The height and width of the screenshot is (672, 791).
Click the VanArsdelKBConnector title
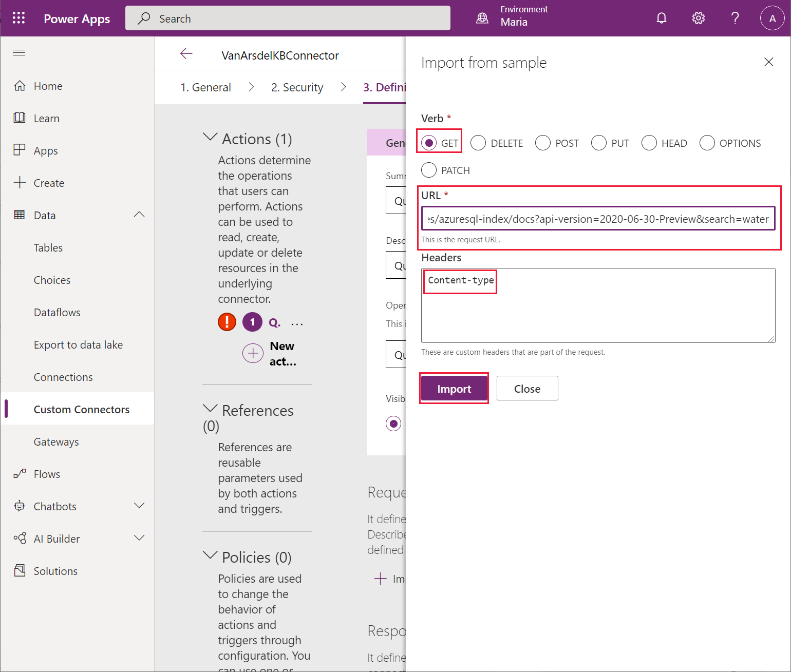click(x=280, y=55)
